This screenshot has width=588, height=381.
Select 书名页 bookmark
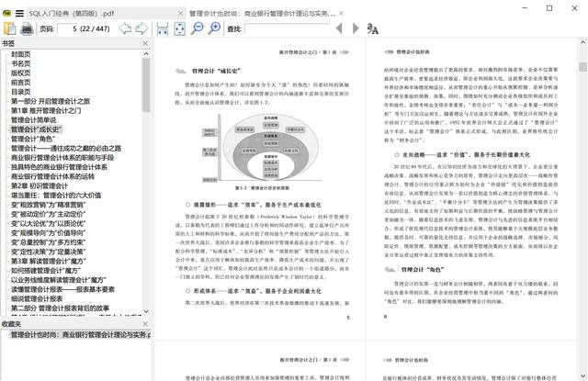click(x=20, y=63)
